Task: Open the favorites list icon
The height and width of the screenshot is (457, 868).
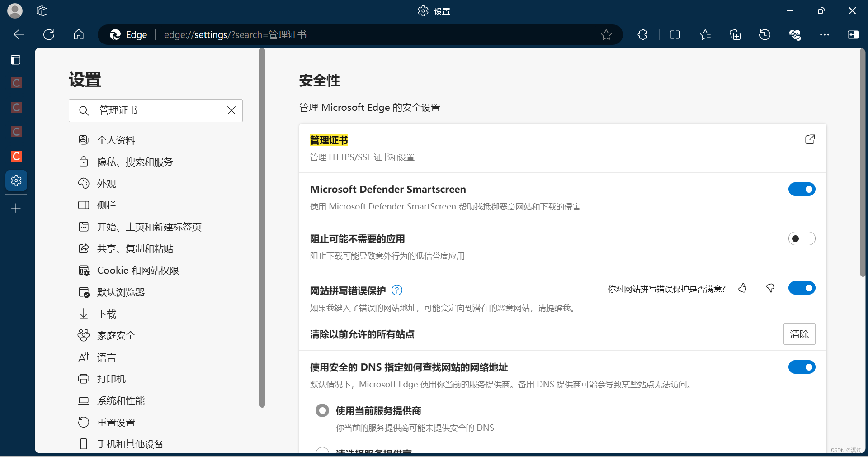Action: click(705, 34)
